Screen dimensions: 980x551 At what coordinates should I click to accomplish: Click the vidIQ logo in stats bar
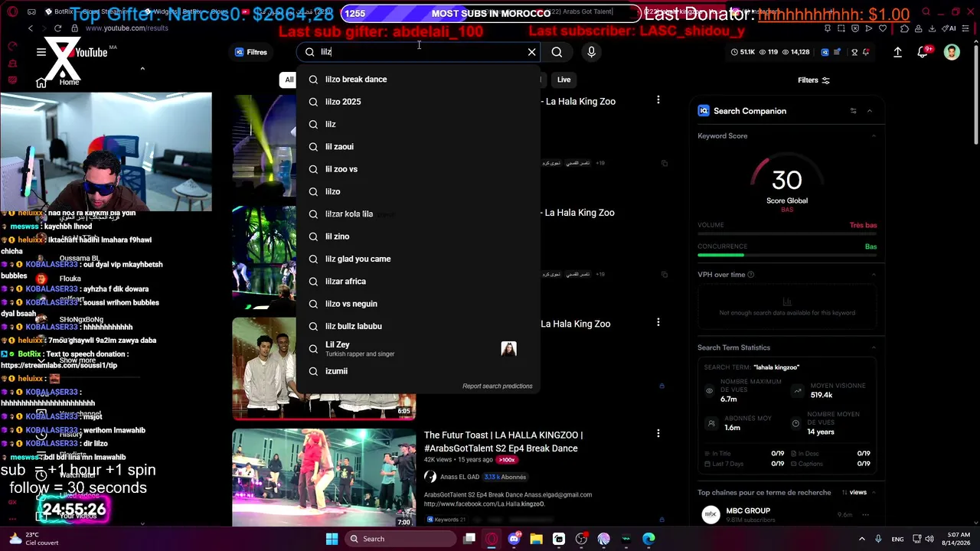(825, 52)
